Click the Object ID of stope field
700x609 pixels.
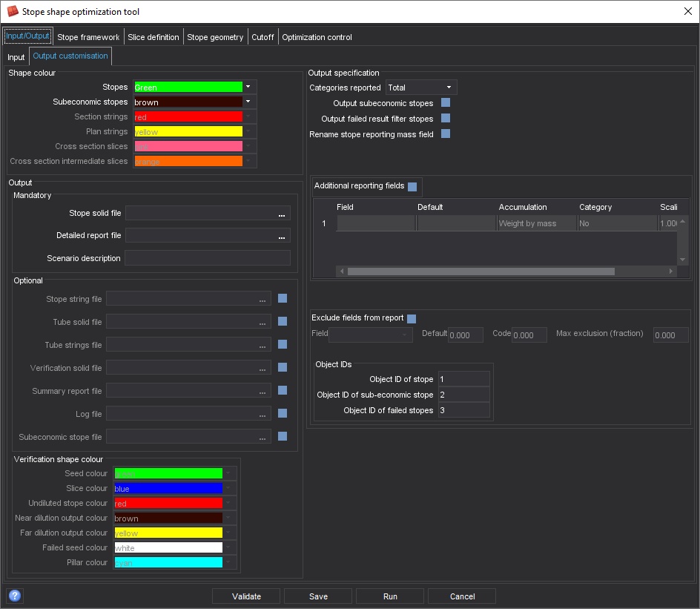[464, 379]
